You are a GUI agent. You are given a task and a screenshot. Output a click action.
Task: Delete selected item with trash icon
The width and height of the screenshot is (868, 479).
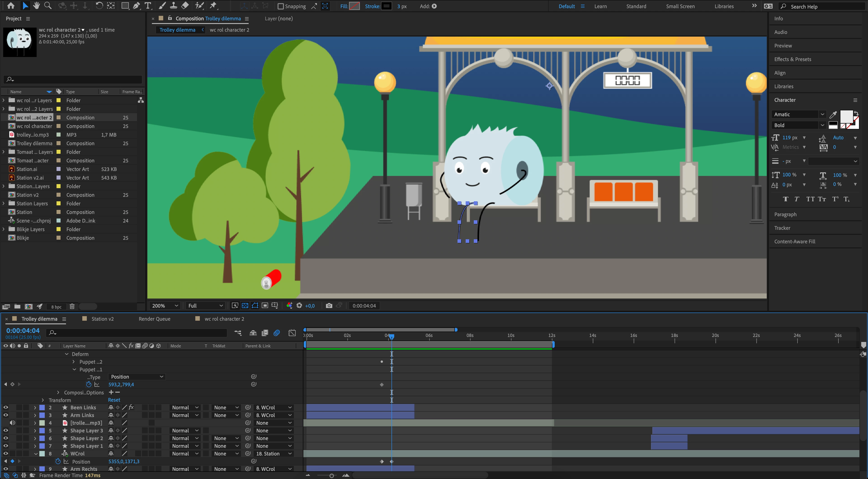pos(72,306)
